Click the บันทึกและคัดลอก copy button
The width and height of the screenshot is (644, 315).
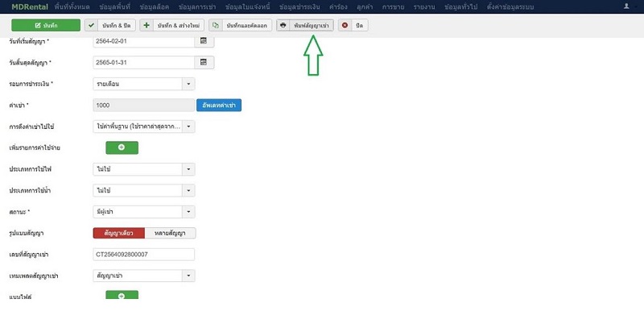(240, 26)
